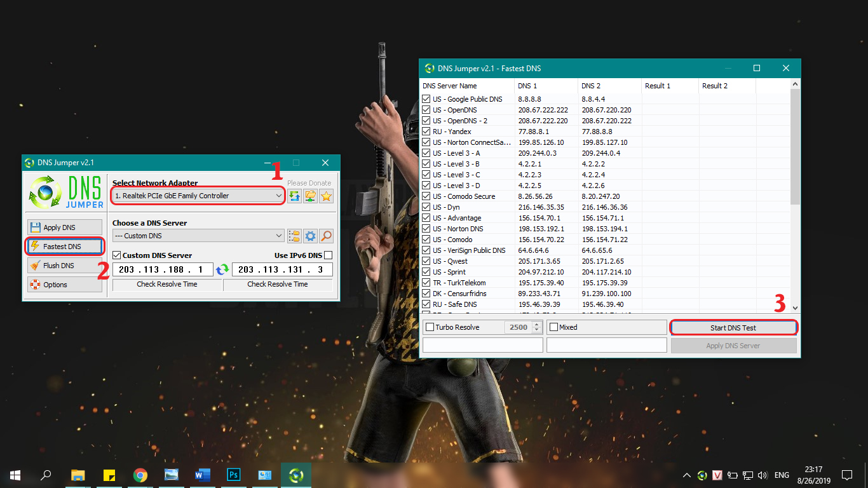This screenshot has width=868, height=488.
Task: Click the volume tray icon
Action: pyautogui.click(x=763, y=475)
